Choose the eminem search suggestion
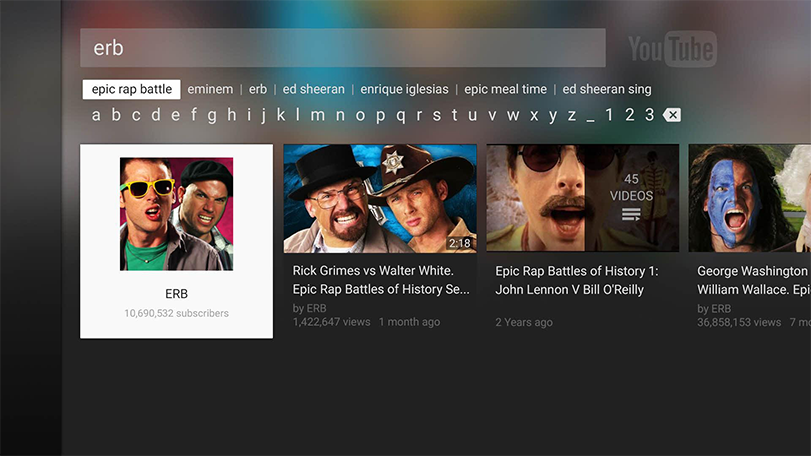This screenshot has width=811, height=457. 210,89
